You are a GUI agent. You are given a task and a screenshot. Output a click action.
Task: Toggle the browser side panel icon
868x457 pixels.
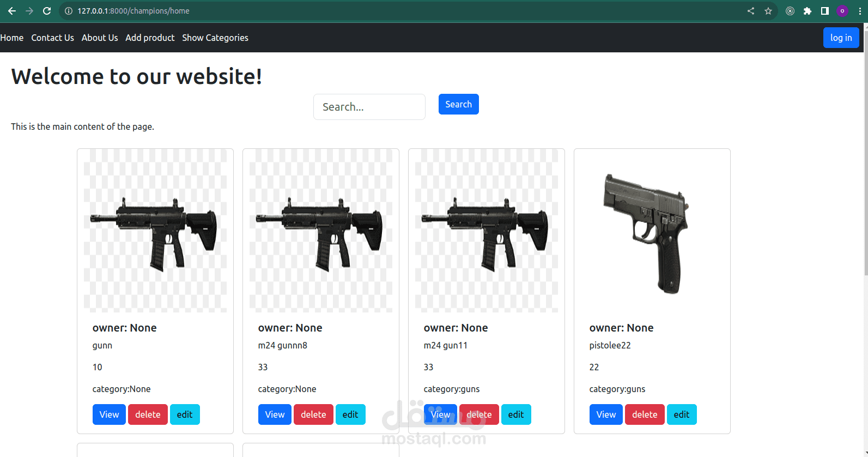pyautogui.click(x=825, y=11)
